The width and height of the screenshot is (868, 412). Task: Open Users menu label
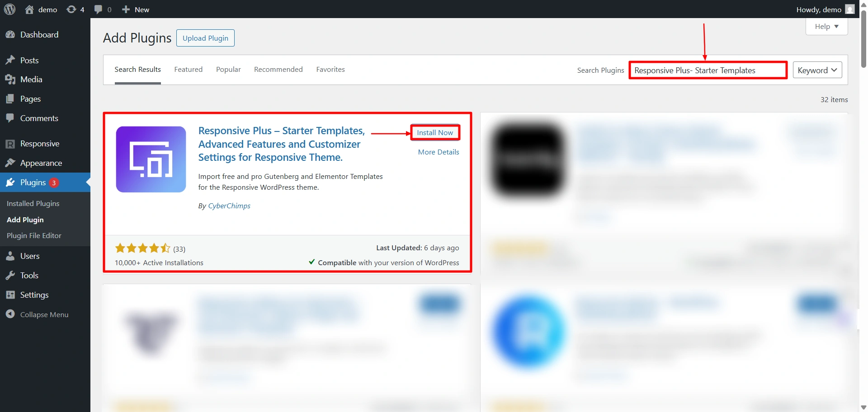click(x=30, y=256)
